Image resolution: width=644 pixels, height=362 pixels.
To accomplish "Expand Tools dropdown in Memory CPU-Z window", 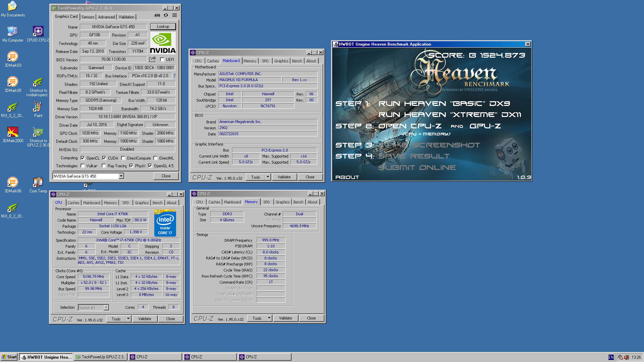I will point(269,318).
